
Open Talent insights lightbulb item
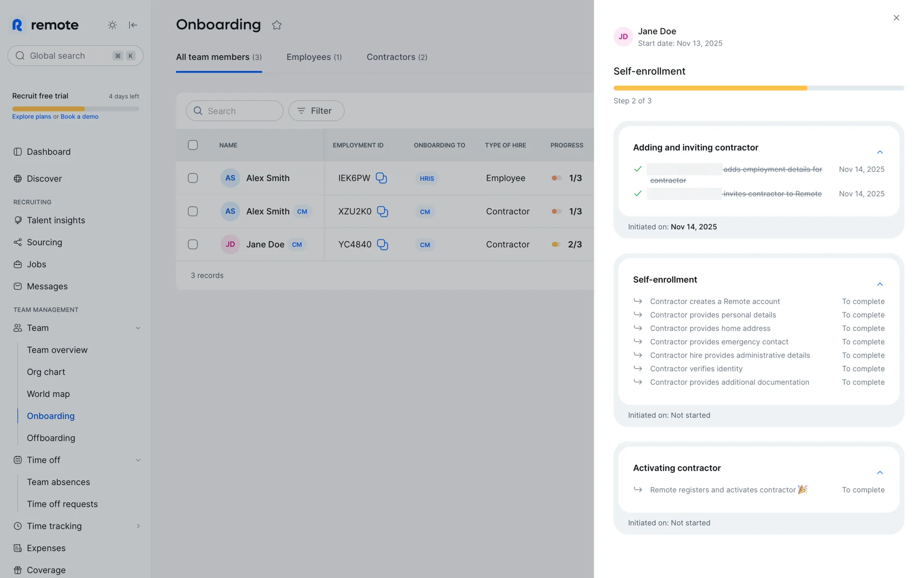(56, 220)
